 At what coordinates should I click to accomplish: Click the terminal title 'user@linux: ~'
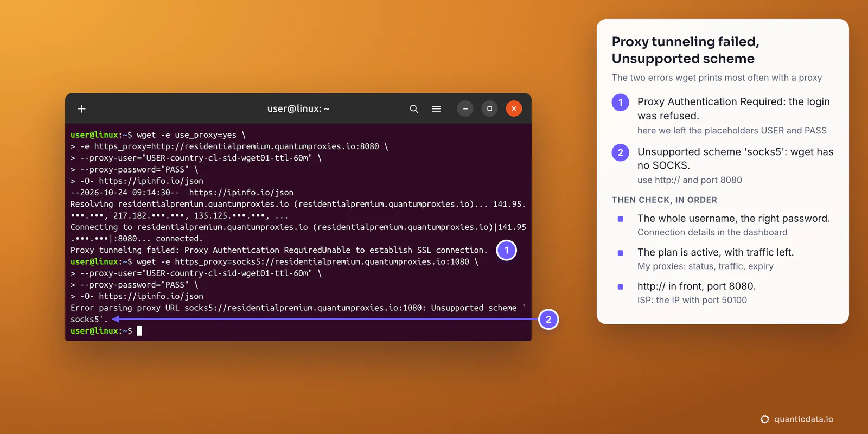click(298, 108)
